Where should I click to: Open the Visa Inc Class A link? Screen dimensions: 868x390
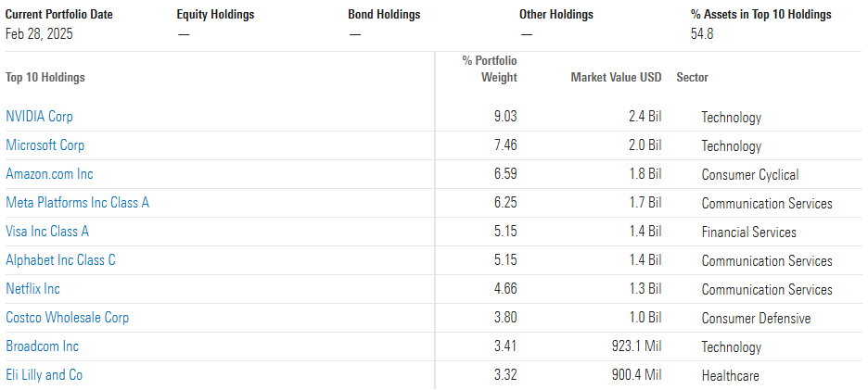47,232
